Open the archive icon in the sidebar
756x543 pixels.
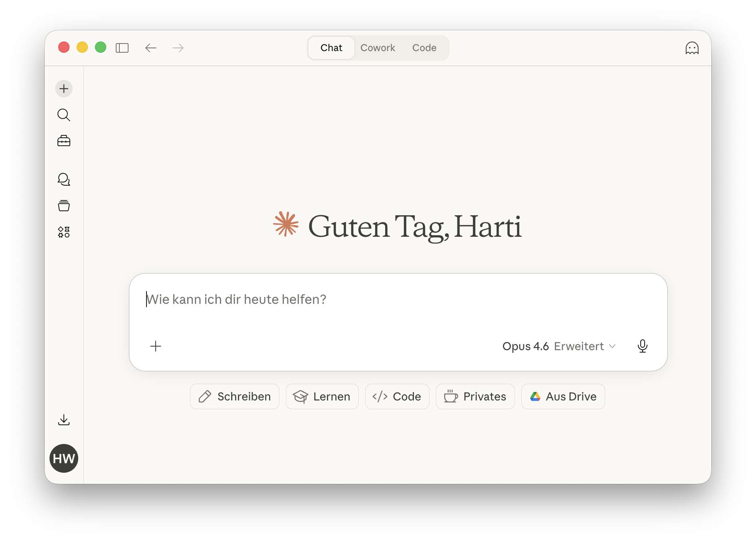(64, 206)
